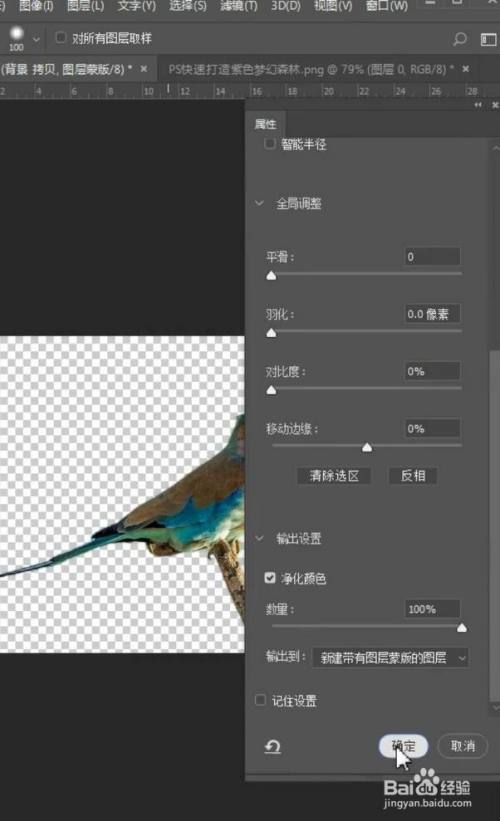Toggle the 智能半径 checkbox
Image resolution: width=500 pixels, height=821 pixels.
pyautogui.click(x=270, y=143)
